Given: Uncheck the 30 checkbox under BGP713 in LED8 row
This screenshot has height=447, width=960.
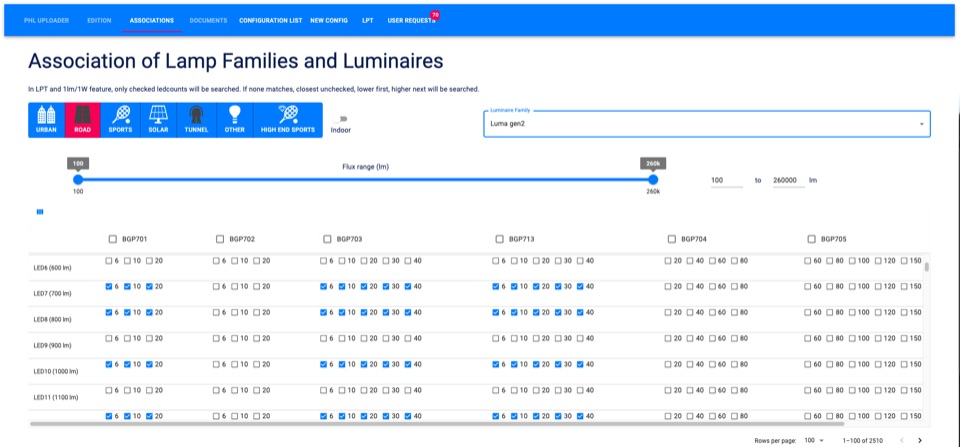Looking at the screenshot, I should coord(559,312).
